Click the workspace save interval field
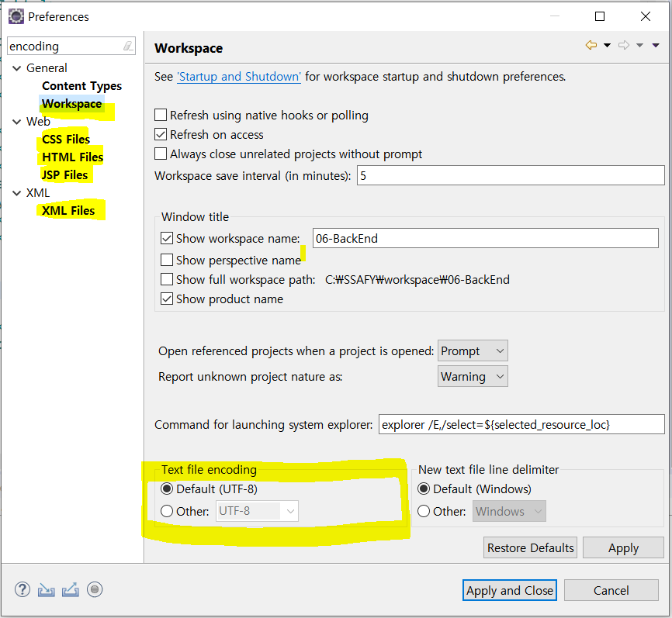 (511, 175)
